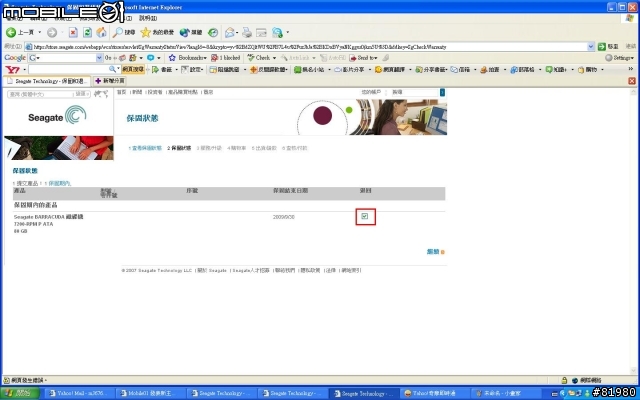Expand the Yahoo toolbar overflow chevron
This screenshot has height=400, width=640.
point(631,69)
